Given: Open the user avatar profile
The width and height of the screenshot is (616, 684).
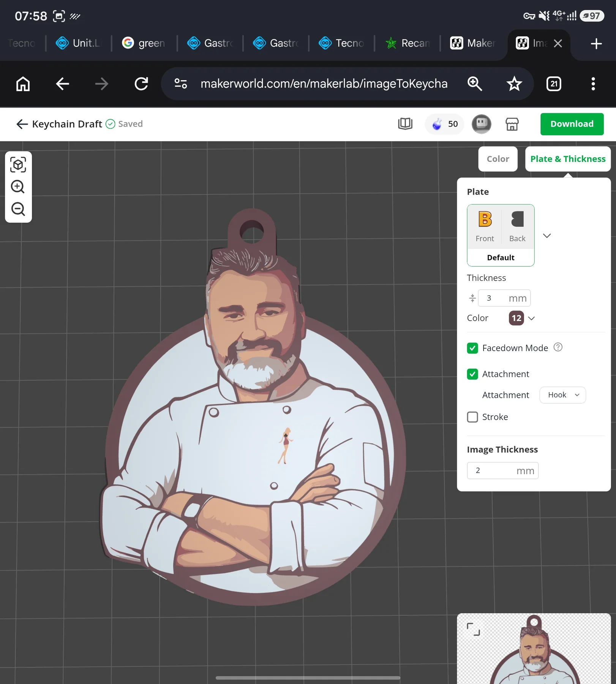Looking at the screenshot, I should [482, 124].
